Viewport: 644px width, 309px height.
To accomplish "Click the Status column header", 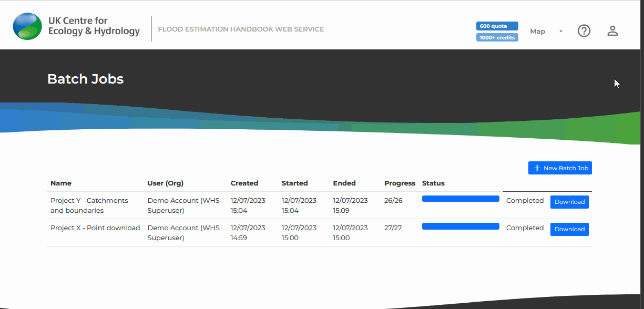I will (x=433, y=183).
